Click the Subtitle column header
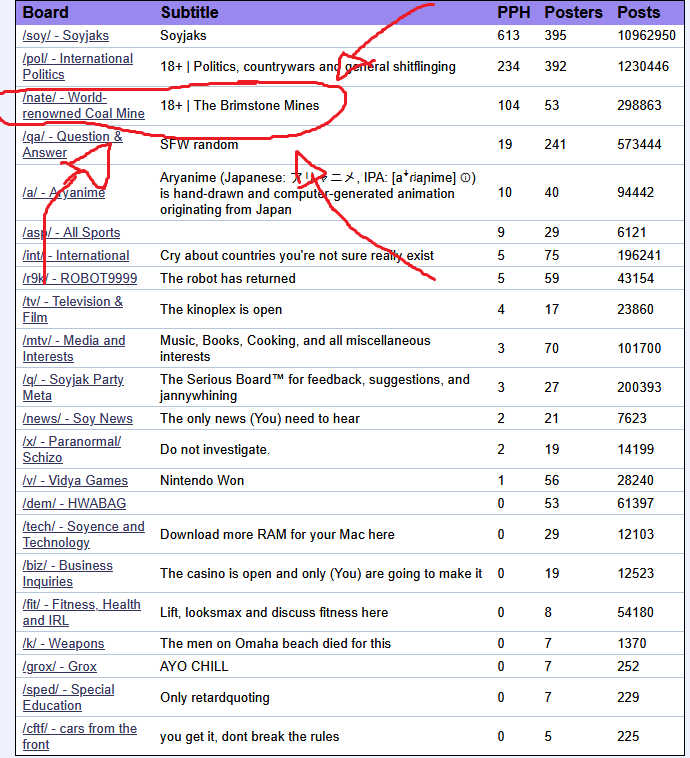690x758 pixels. point(189,13)
